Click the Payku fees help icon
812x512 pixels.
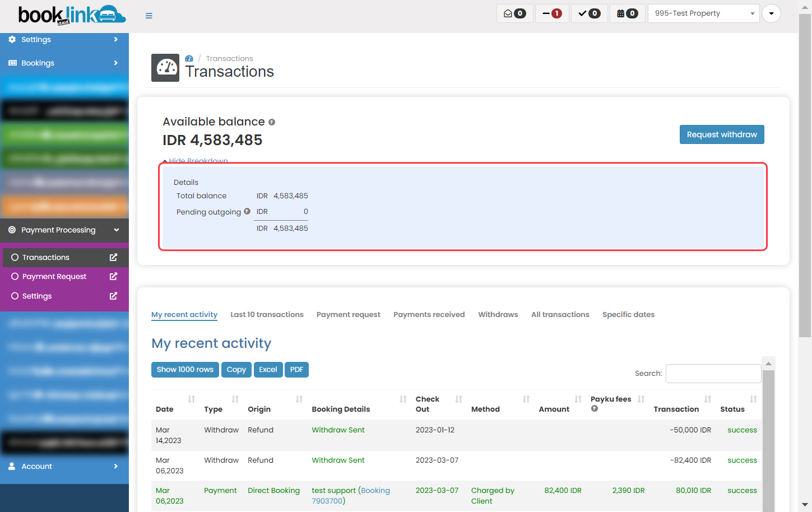[x=595, y=408]
